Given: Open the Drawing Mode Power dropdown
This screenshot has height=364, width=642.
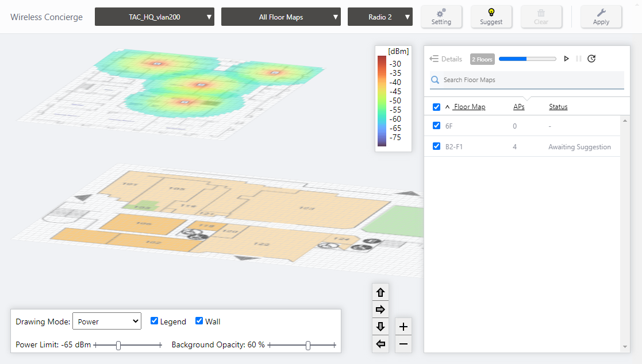Looking at the screenshot, I should (x=106, y=322).
